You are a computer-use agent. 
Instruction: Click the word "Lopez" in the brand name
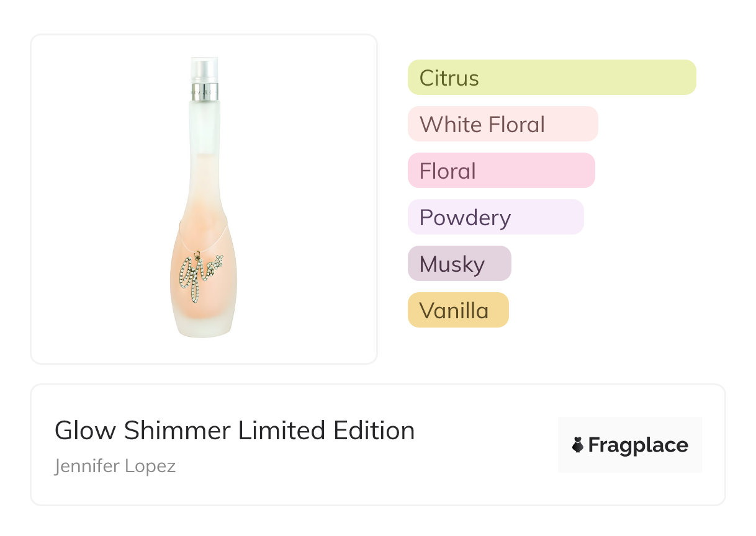pos(150,466)
